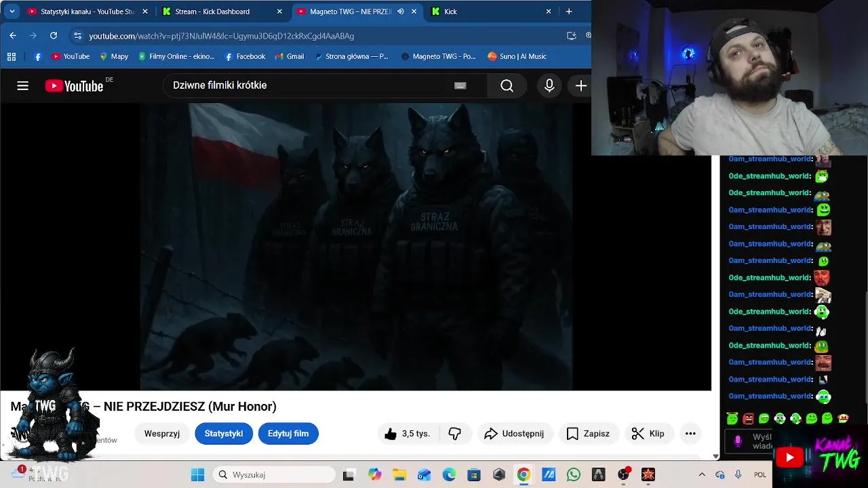This screenshot has height=488, width=868.
Task: Click the install app icon in address bar
Action: point(571,36)
